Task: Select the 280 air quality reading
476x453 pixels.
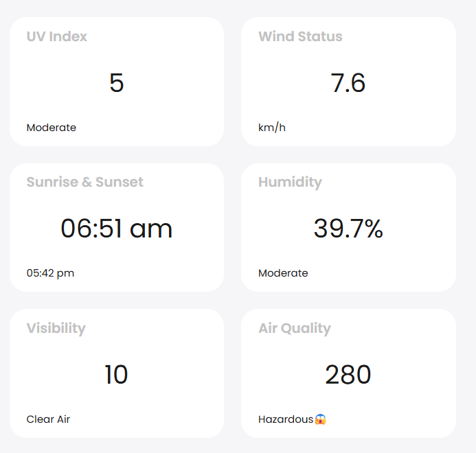Action: coord(348,375)
